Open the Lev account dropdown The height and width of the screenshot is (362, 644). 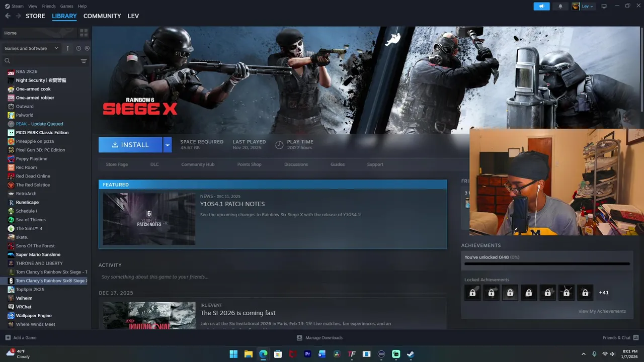(x=584, y=6)
